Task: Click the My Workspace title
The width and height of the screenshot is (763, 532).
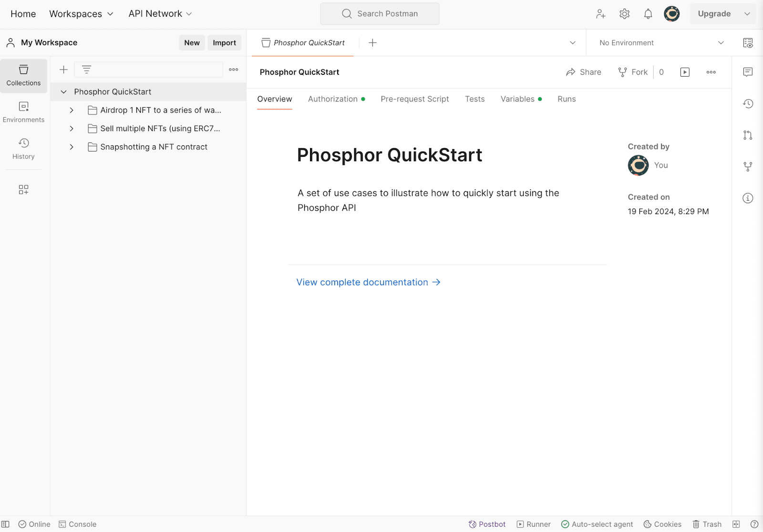Action: point(49,43)
